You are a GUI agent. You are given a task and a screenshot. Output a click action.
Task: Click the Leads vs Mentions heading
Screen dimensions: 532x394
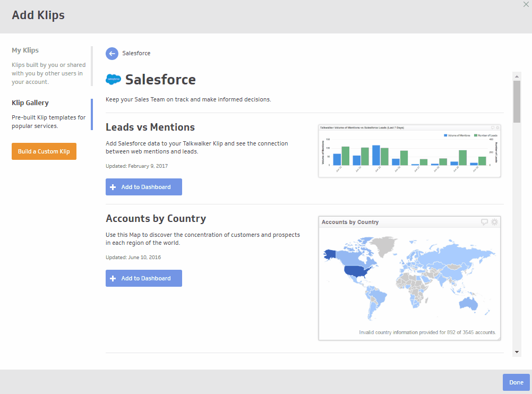click(x=150, y=127)
